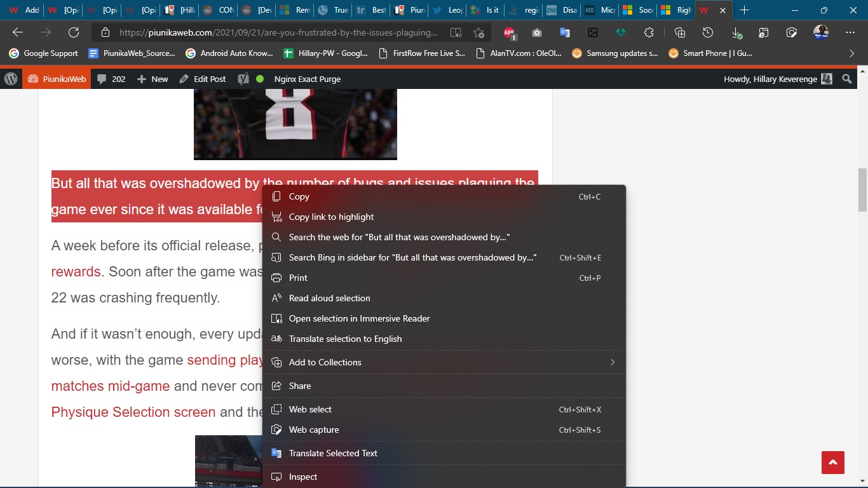The width and height of the screenshot is (868, 488).
Task: Click the address bar URL field
Action: (x=278, y=32)
